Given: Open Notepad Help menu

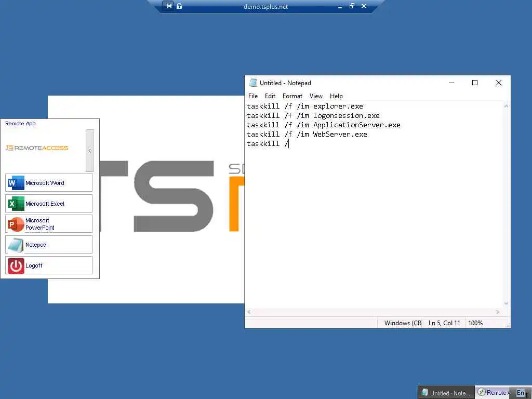Looking at the screenshot, I should point(336,96).
